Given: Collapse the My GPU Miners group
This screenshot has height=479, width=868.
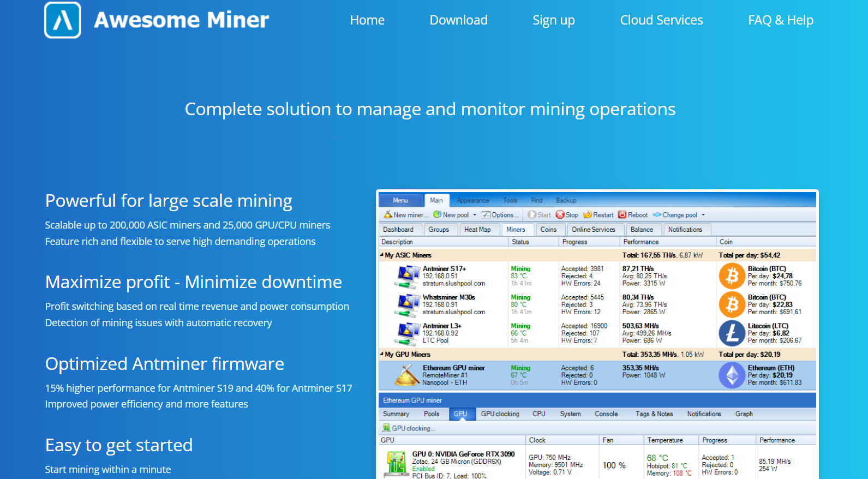Looking at the screenshot, I should coord(382,354).
